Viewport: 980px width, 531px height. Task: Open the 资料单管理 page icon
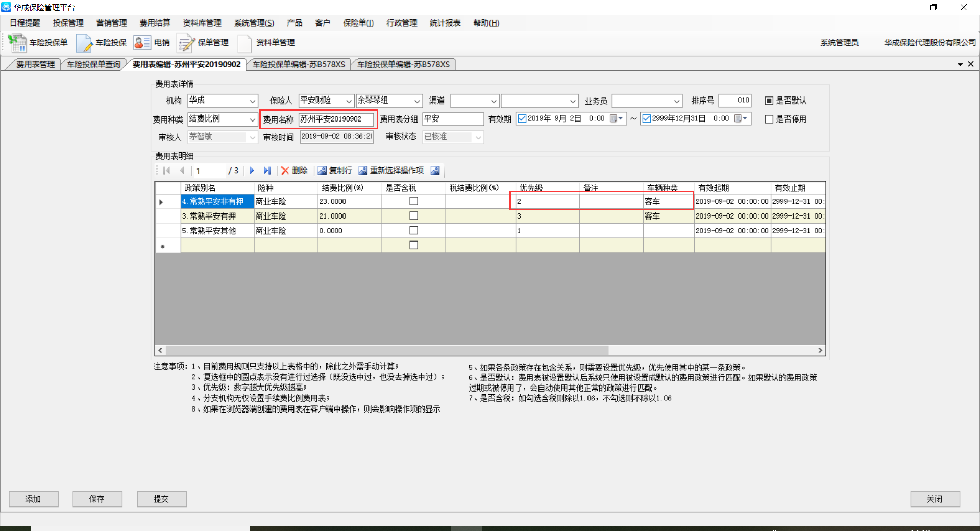click(244, 43)
